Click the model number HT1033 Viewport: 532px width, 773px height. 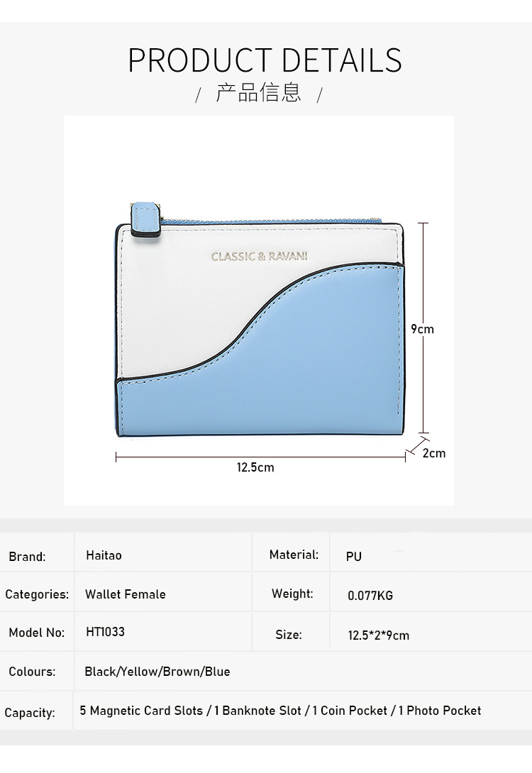(105, 632)
